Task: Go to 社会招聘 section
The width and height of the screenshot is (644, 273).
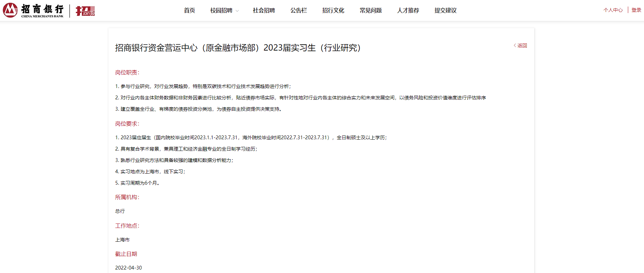Action: click(264, 10)
